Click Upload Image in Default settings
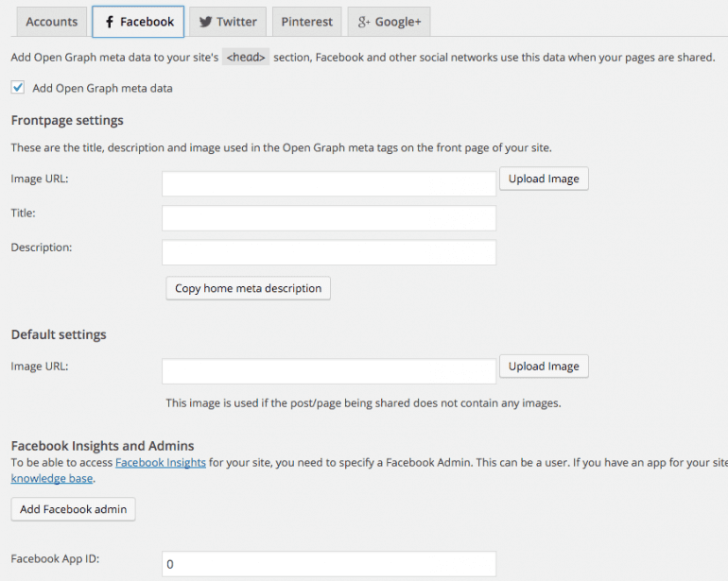Screen dimensions: 728x581 coord(544,367)
